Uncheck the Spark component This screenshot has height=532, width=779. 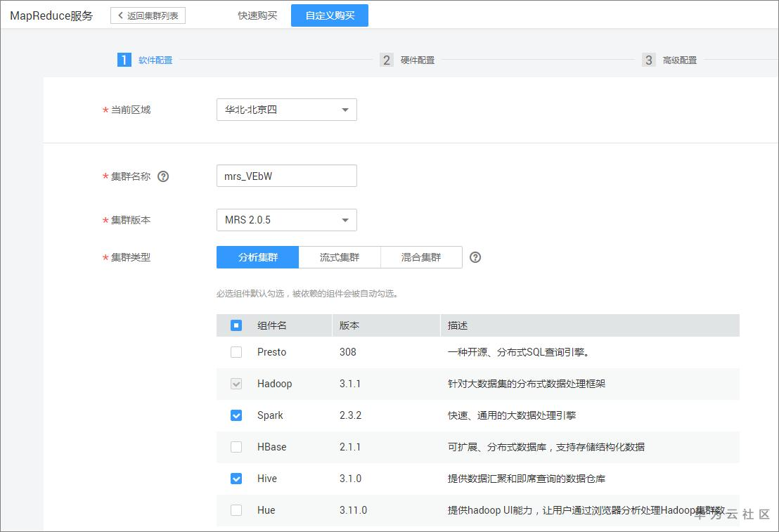[x=236, y=415]
